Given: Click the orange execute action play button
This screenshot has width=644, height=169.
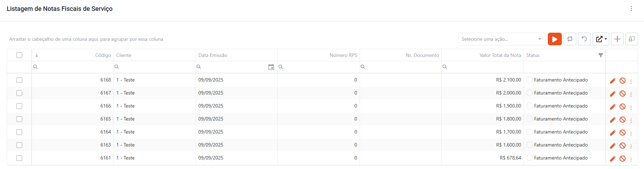Looking at the screenshot, I should tap(554, 39).
